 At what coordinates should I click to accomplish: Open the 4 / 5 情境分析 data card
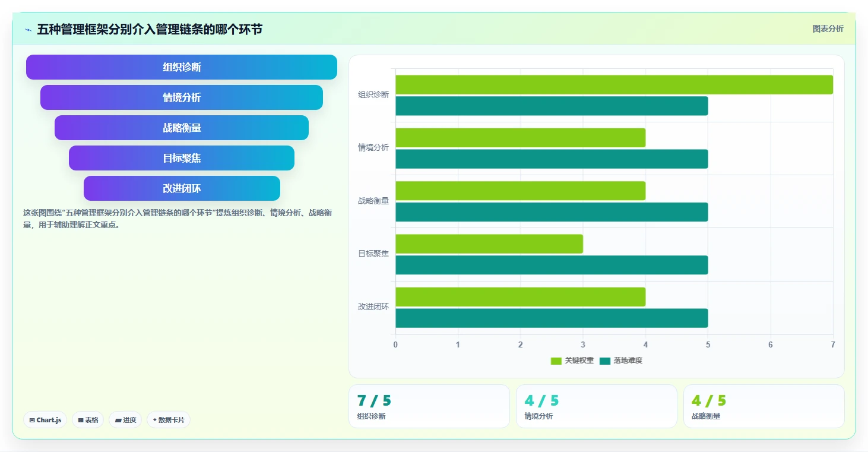pos(596,406)
